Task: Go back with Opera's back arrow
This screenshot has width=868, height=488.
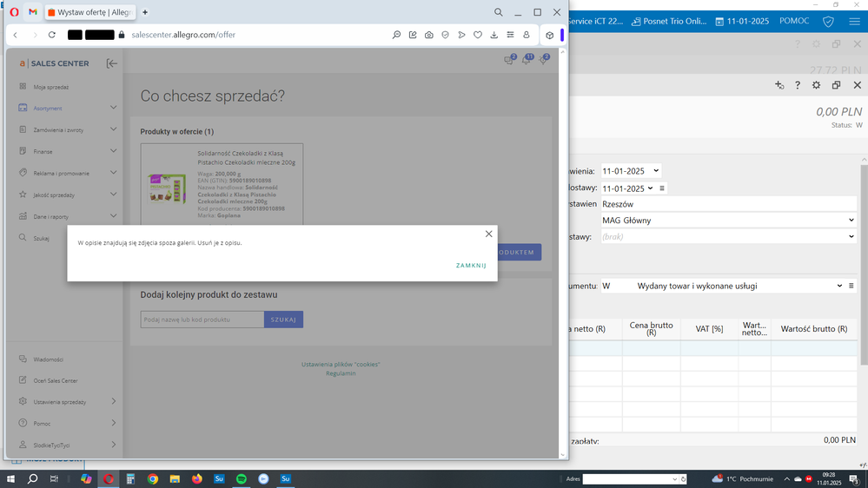Action: pyautogui.click(x=16, y=35)
